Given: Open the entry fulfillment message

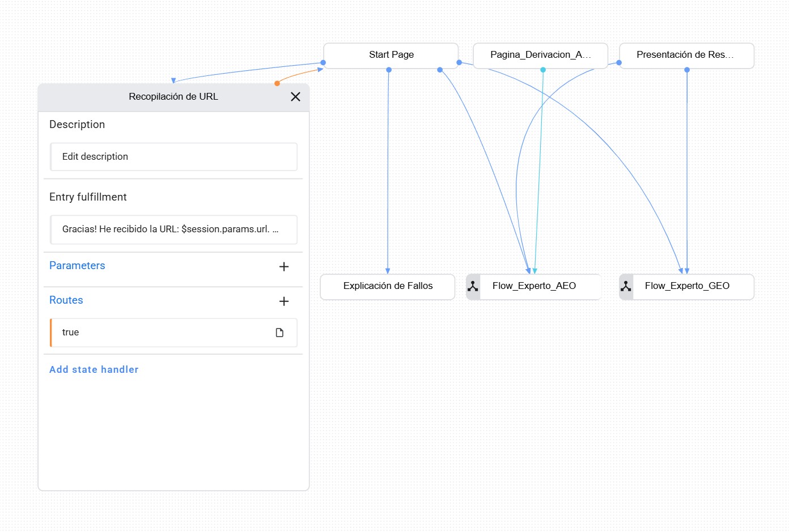Looking at the screenshot, I should (x=173, y=229).
